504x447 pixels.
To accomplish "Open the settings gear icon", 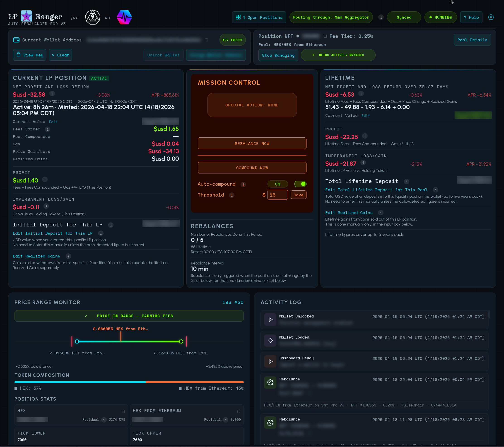I will coord(491,17).
